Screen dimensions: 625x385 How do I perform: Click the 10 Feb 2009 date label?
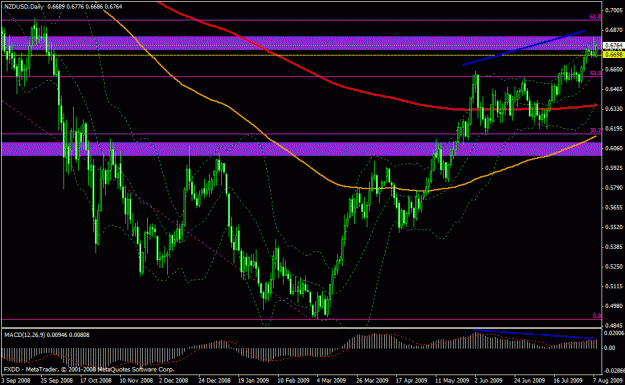point(294,381)
